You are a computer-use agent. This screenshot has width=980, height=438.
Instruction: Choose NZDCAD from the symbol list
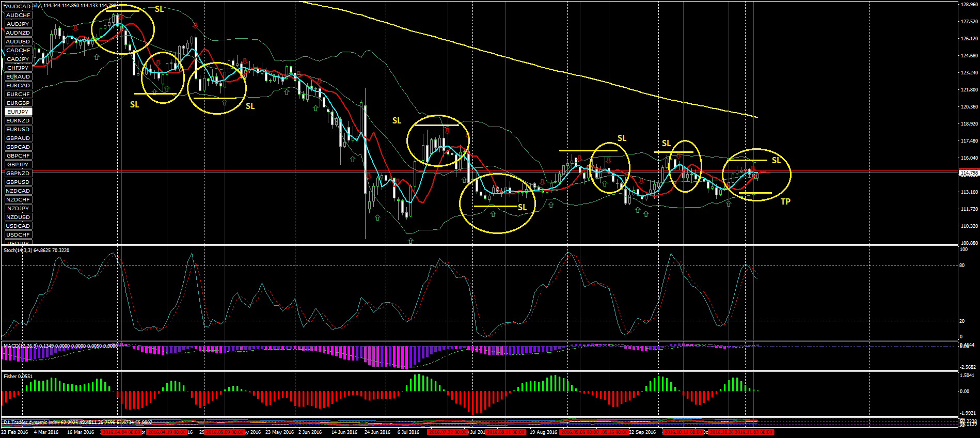(18, 191)
